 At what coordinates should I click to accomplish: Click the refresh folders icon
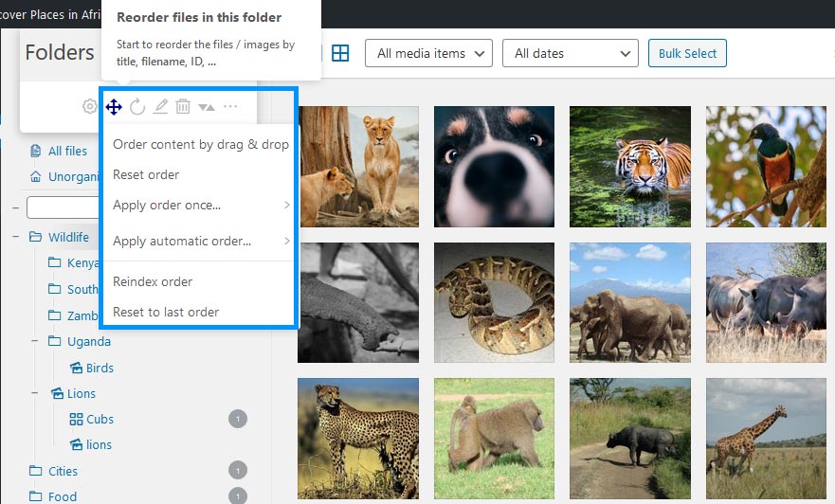(x=137, y=106)
